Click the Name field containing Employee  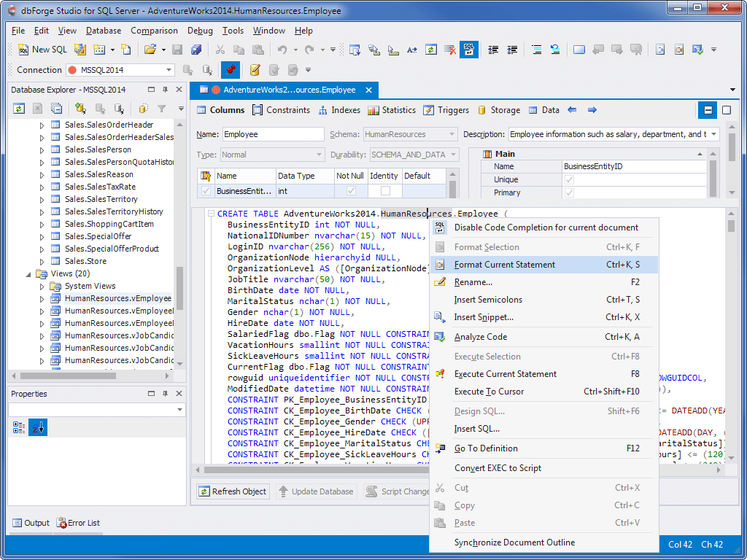coord(272,134)
